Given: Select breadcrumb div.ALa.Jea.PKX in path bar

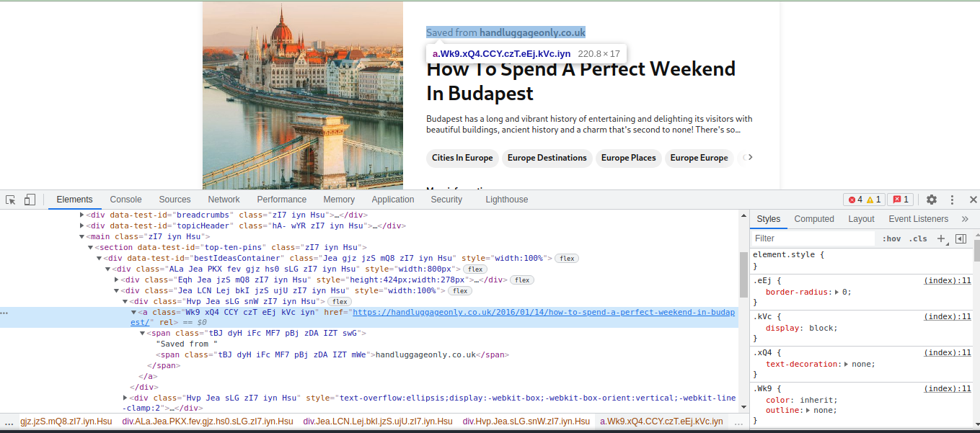Looking at the screenshot, I should [208, 421].
